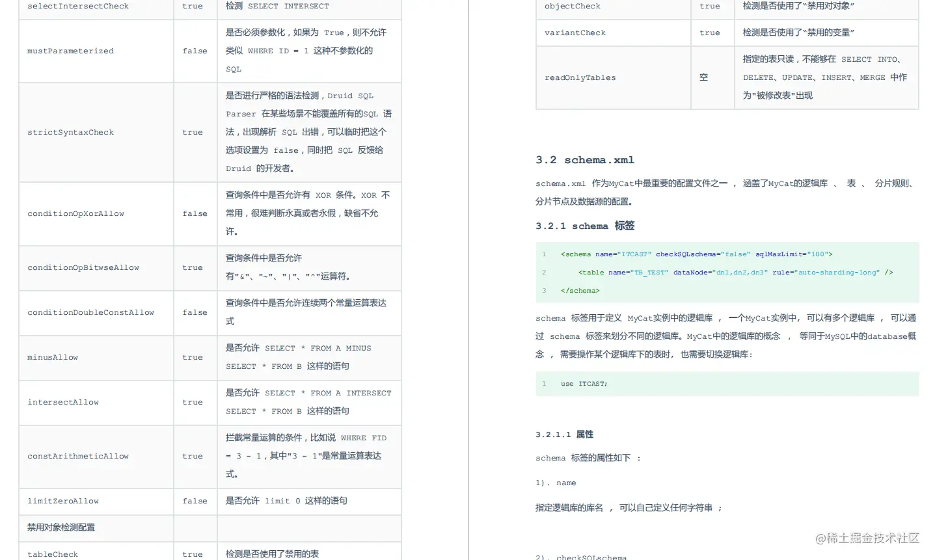Select the heading "3.2 schema.xml"
This screenshot has height=560, width=935.
[x=584, y=159]
